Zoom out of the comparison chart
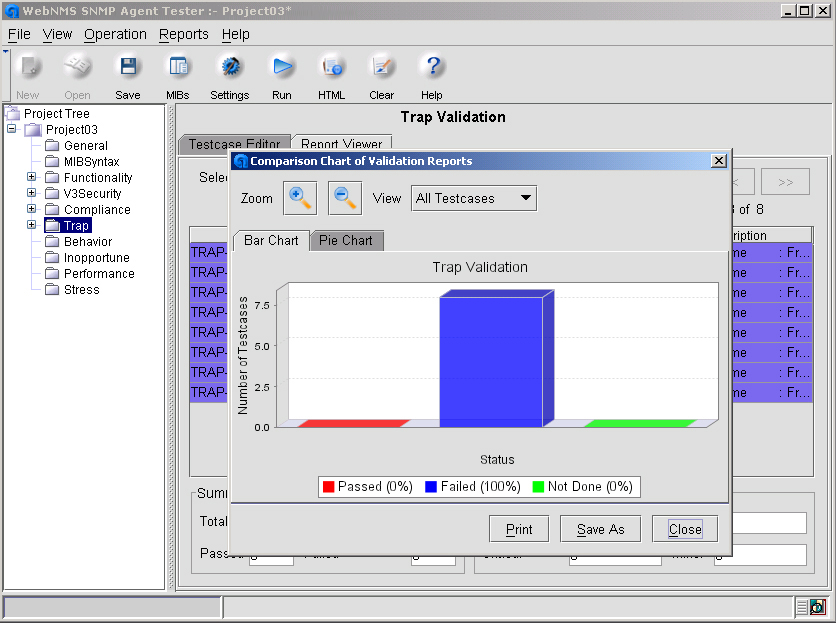This screenshot has width=836, height=623. (345, 198)
